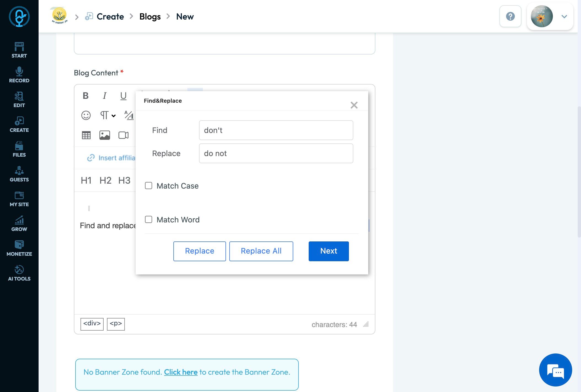581x392 pixels.
Task: Click into the Find text field
Action: pos(276,130)
